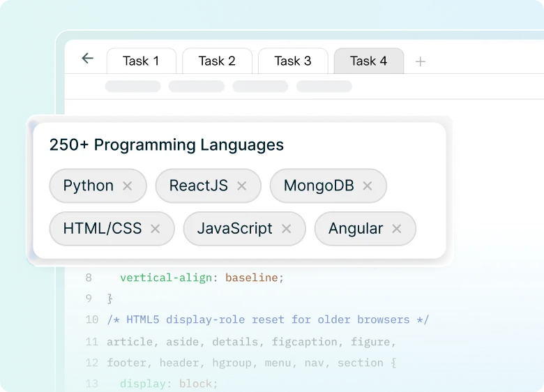
Task: Remove the JavaScript tag
Action: point(286,229)
